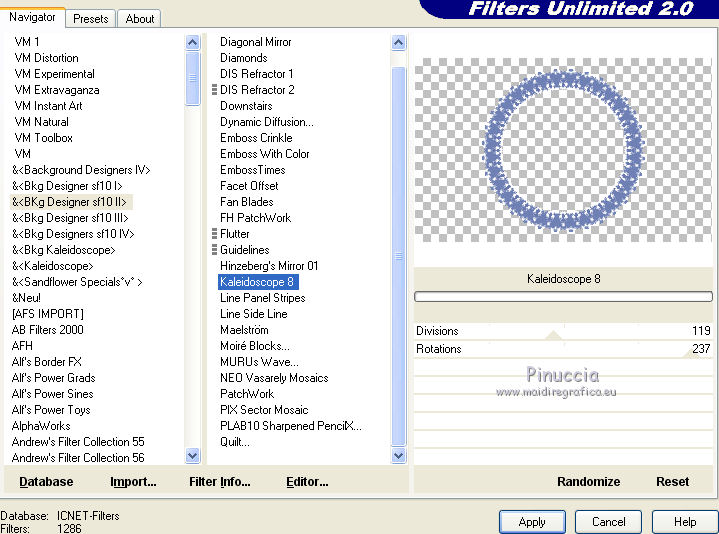Open the Presets tab
Screen dimensions: 719x534
pyautogui.click(x=90, y=19)
